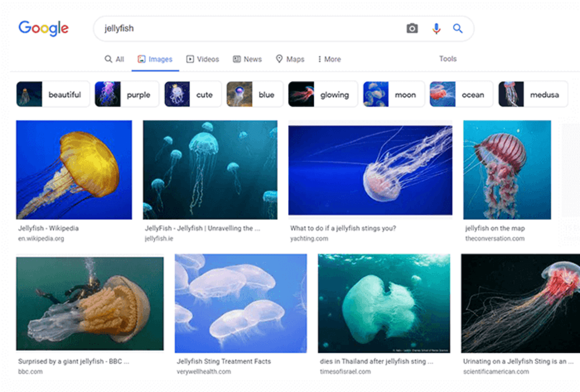Switch to the All results tab
Screen dimensions: 580x392
pos(114,59)
